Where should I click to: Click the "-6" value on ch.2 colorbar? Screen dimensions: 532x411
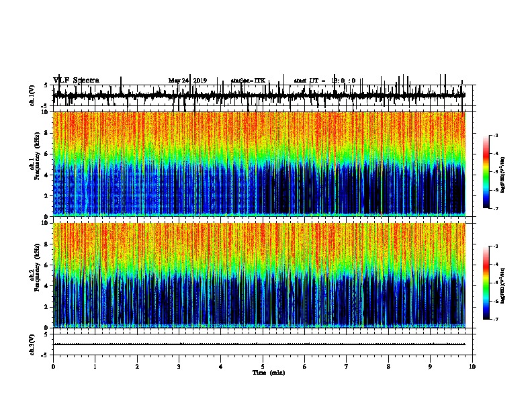[x=495, y=301]
